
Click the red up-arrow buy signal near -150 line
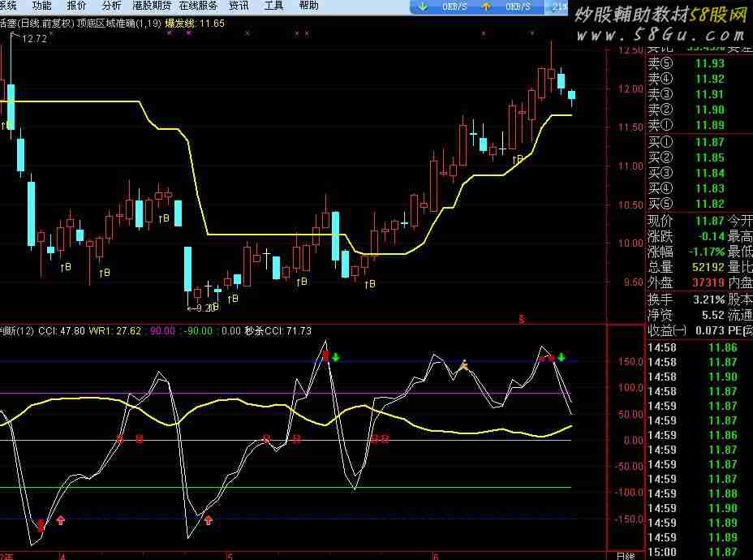coord(60,520)
